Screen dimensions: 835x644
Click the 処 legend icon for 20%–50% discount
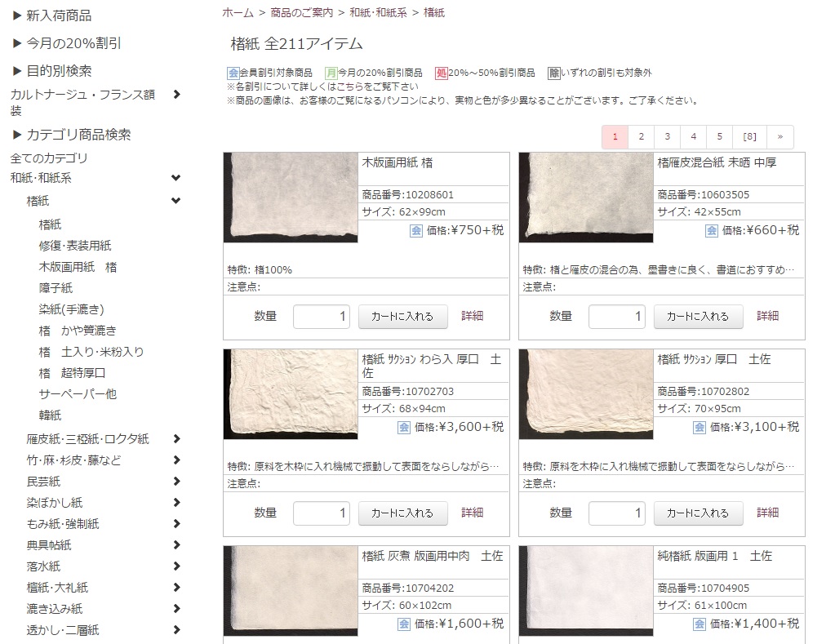pyautogui.click(x=442, y=73)
